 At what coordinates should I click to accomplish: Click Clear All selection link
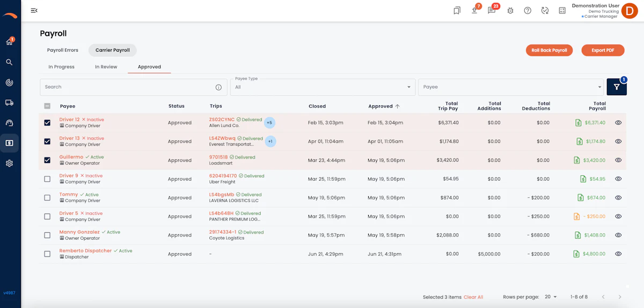click(x=473, y=297)
